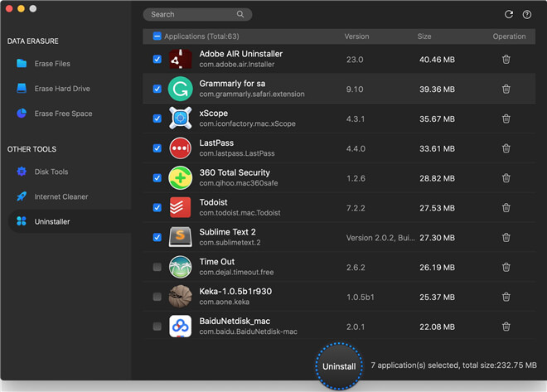The width and height of the screenshot is (547, 392).
Task: Check the Keka-1.0.5b1r930 checkbox
Action: pyautogui.click(x=157, y=297)
